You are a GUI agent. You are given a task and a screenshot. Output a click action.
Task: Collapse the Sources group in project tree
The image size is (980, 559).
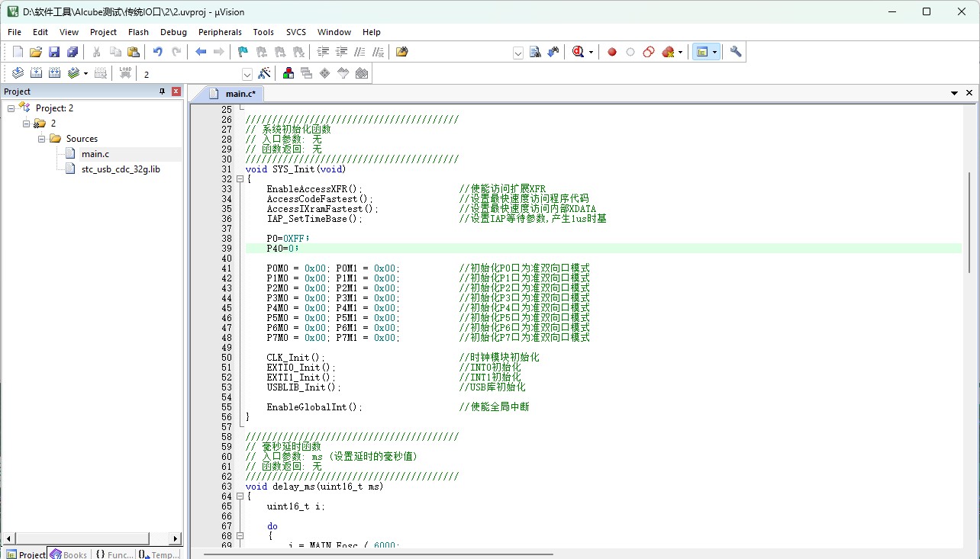42,139
